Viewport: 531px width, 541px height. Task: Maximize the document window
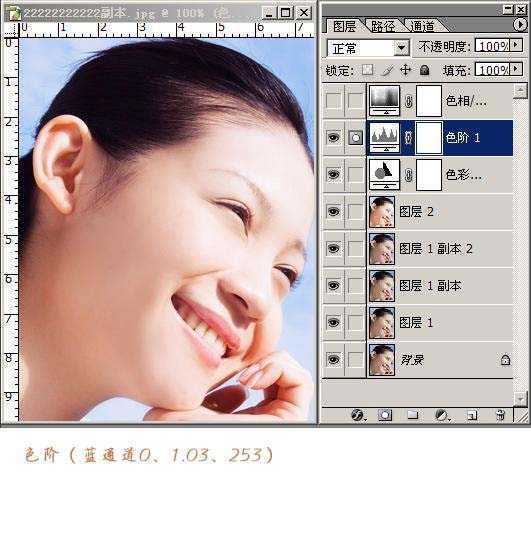coord(285,13)
